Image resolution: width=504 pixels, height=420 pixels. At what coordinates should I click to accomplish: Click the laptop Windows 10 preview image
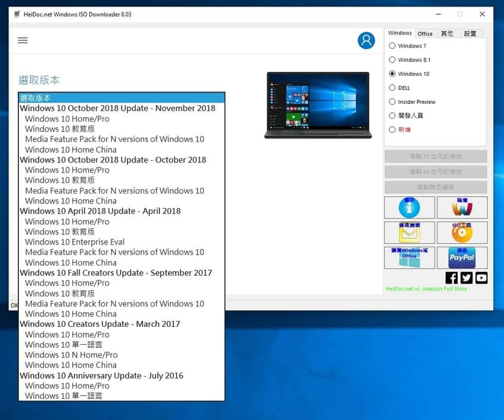(318, 105)
